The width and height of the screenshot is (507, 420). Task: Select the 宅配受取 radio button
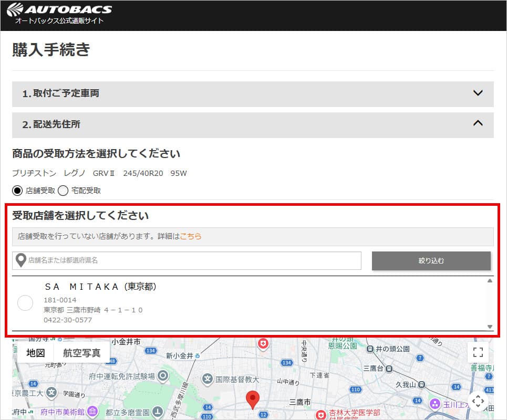[x=63, y=191]
